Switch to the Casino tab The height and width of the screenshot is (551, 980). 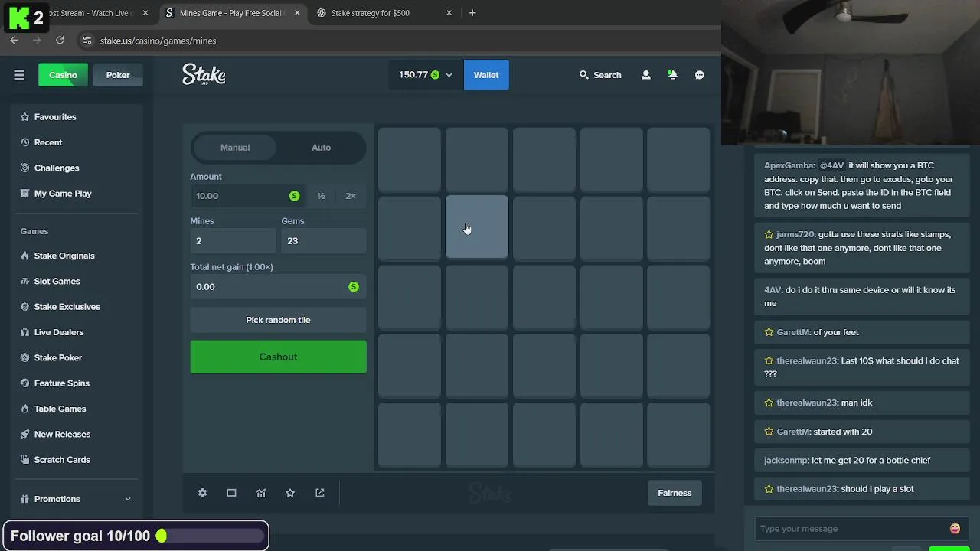pos(63,75)
